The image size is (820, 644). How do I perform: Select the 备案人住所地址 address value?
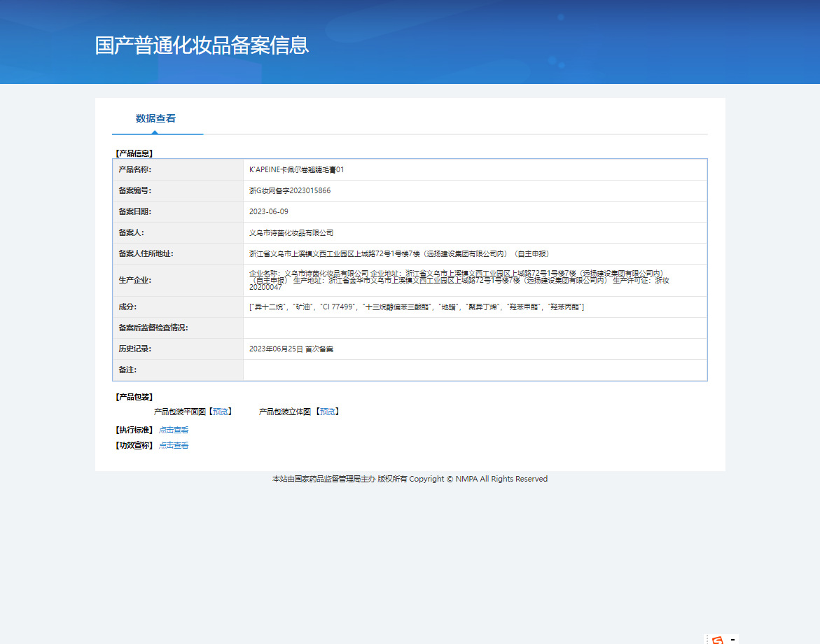coord(399,253)
